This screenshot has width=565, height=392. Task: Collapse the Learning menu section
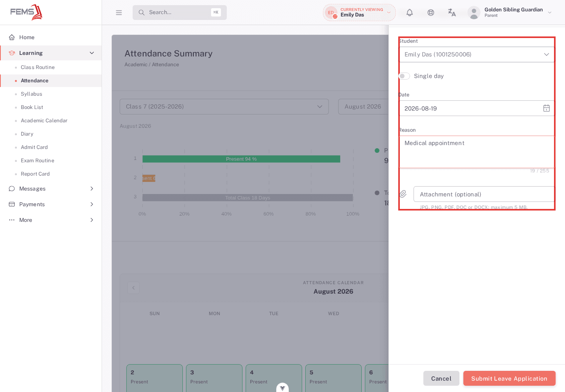click(x=92, y=53)
